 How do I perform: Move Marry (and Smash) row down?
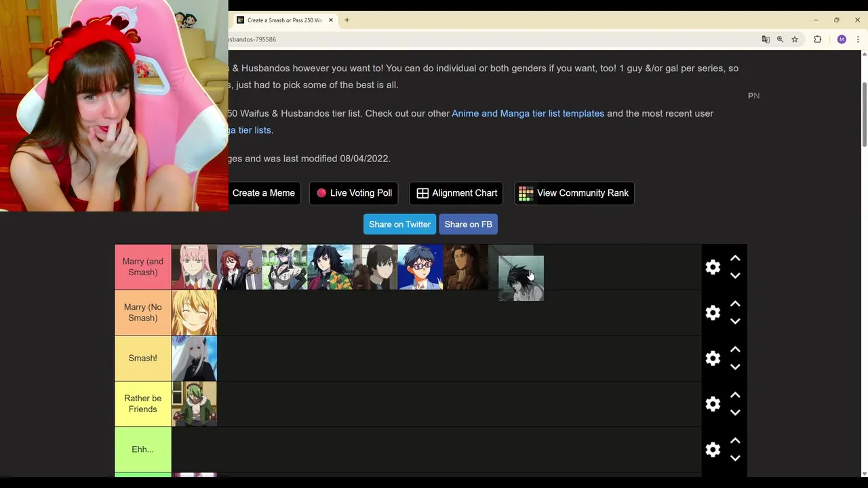[735, 276]
